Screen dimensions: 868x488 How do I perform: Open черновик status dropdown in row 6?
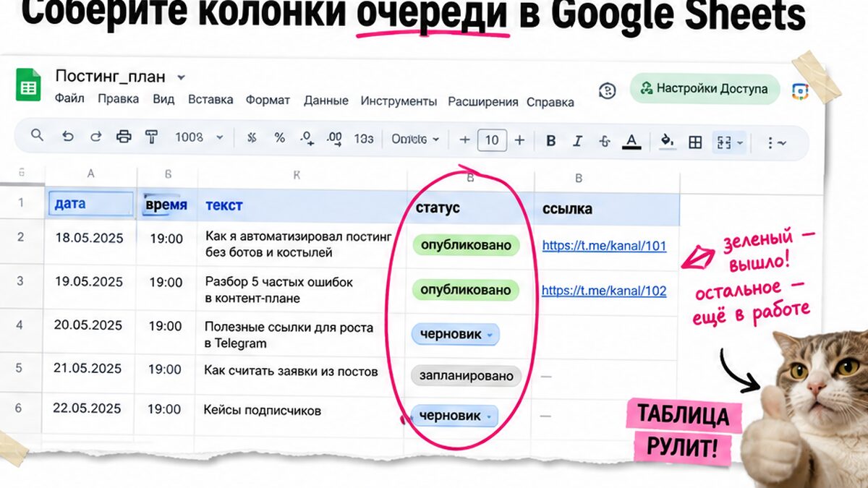[x=454, y=416]
